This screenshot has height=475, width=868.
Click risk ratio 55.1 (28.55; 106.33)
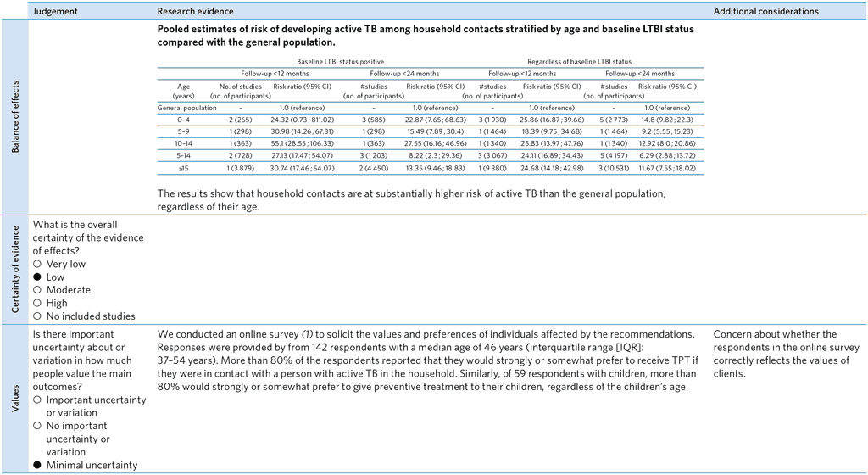(x=303, y=143)
